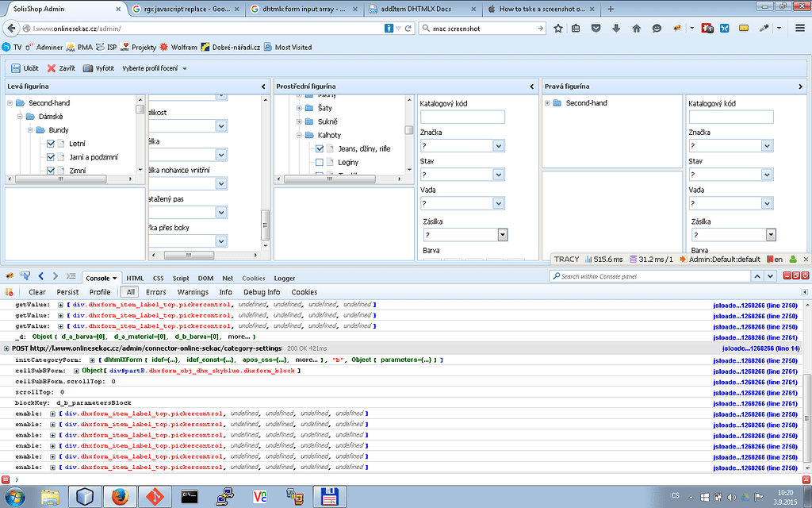812x508 pixels.
Task: Switch to the HTML tab in Firebug
Action: point(134,279)
